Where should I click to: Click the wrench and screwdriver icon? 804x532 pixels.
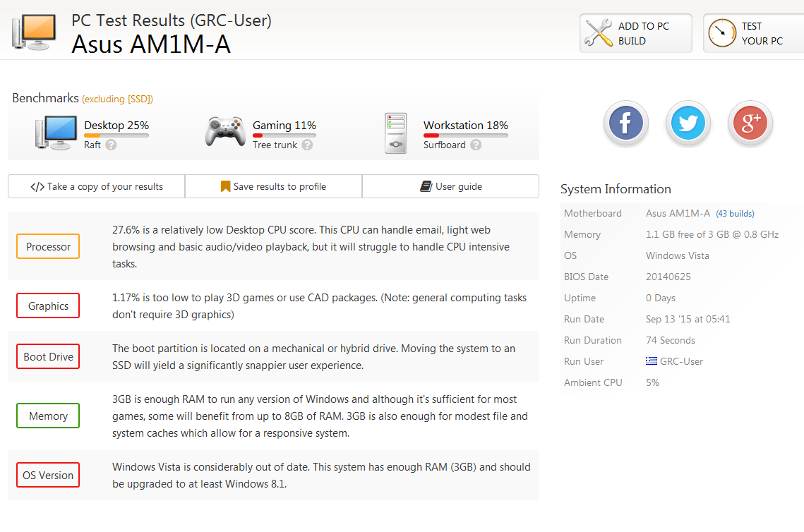599,32
